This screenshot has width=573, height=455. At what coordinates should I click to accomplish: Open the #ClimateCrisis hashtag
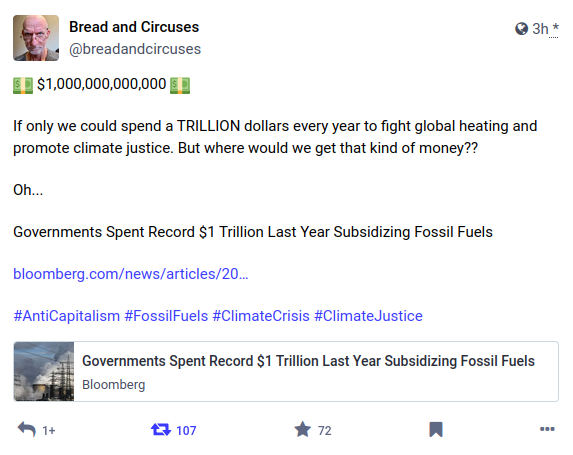261,316
